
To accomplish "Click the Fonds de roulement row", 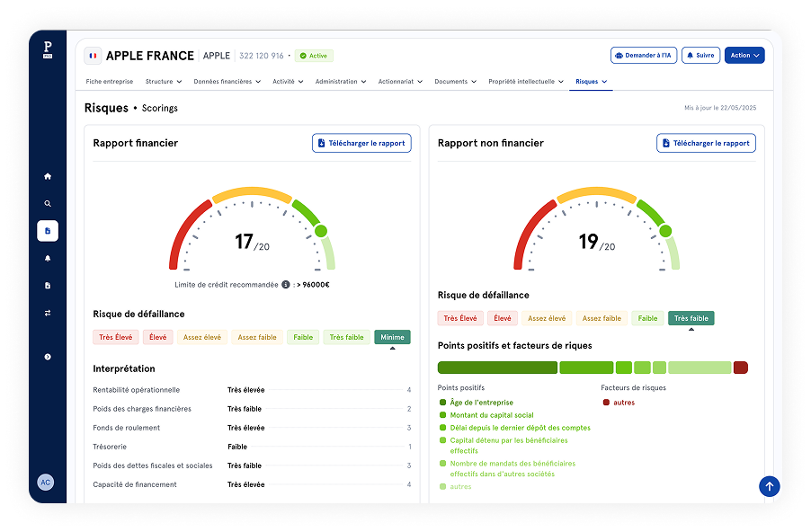I will point(252,428).
